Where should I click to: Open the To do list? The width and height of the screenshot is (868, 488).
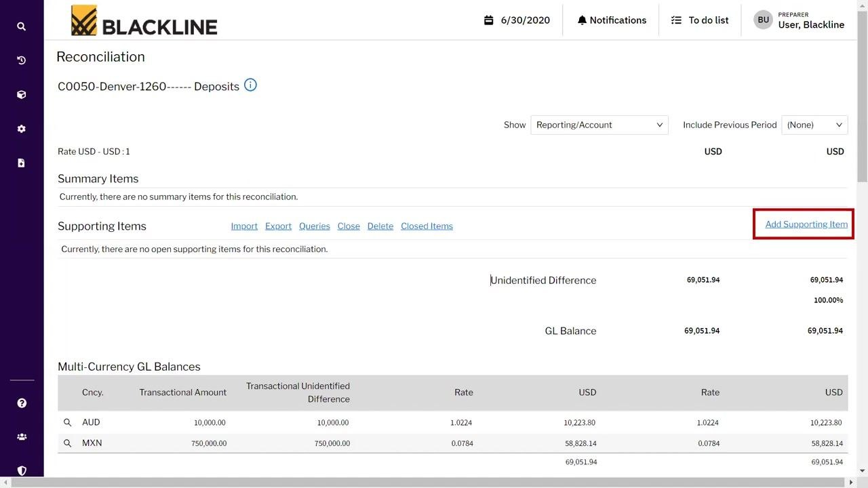click(x=700, y=20)
